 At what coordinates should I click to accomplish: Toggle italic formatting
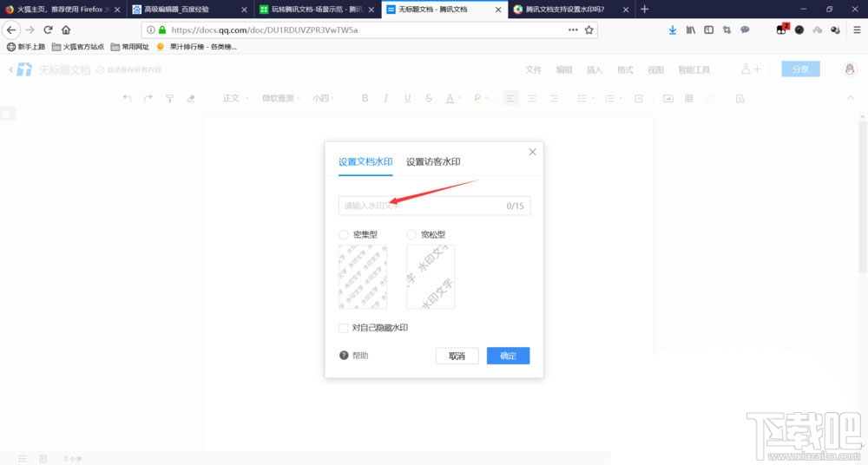pos(386,98)
